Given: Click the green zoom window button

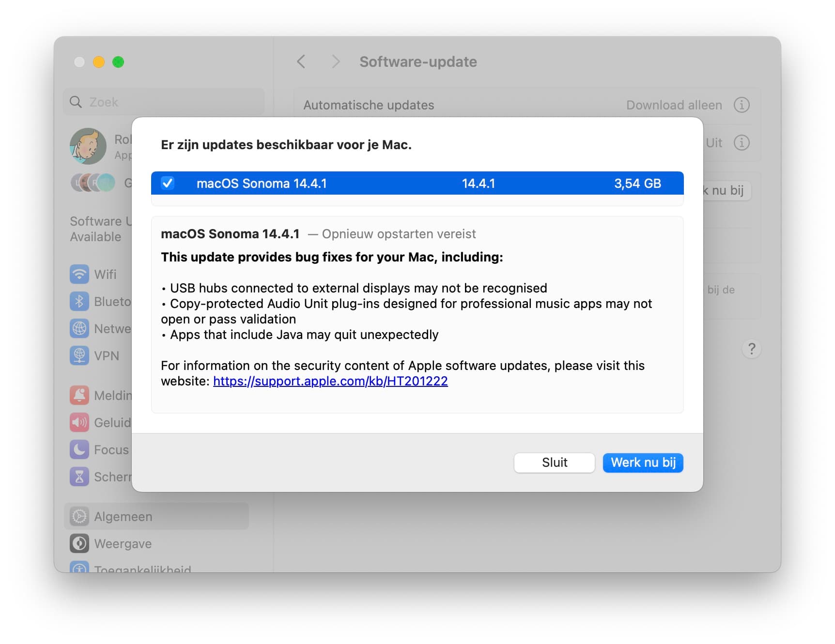Looking at the screenshot, I should [118, 62].
